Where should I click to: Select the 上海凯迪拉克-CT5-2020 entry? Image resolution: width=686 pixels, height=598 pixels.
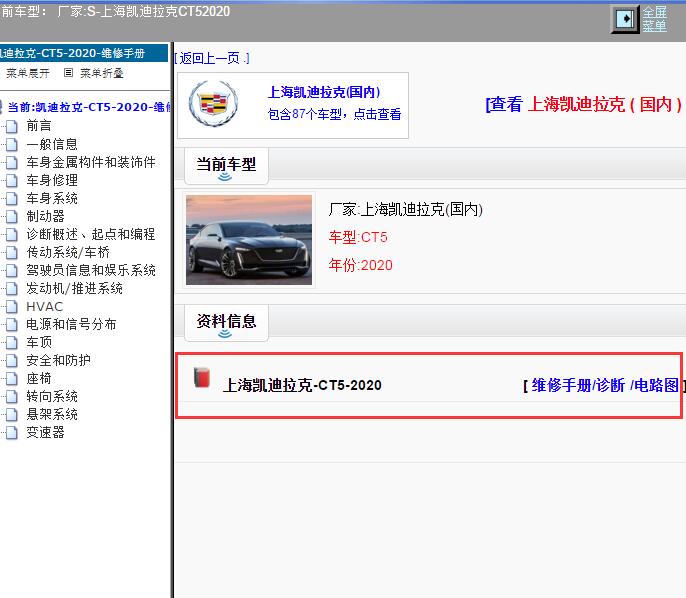coord(302,385)
